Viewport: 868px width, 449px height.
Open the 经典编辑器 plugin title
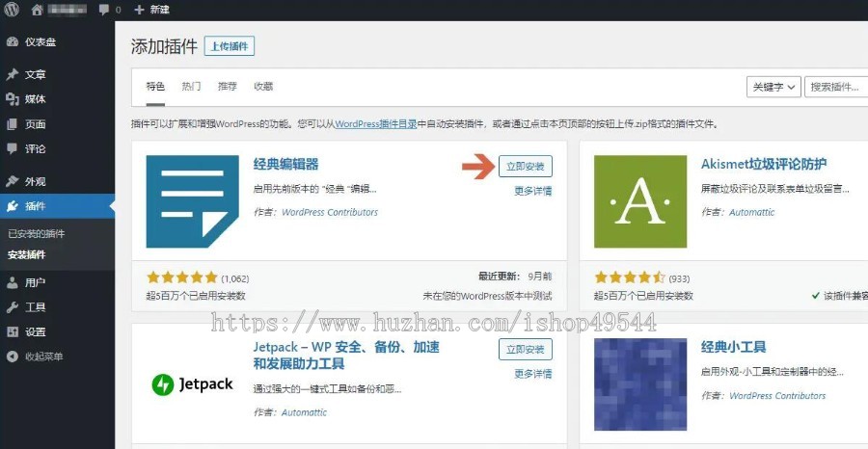pos(286,164)
